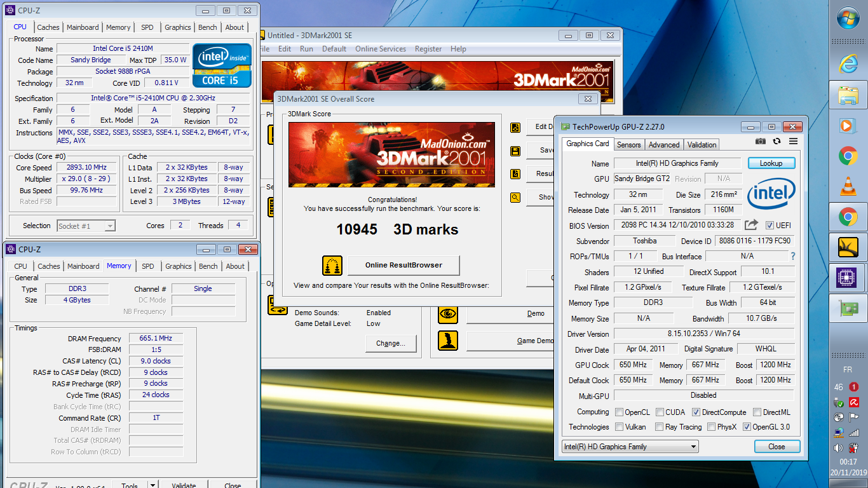Click the BIOS export arrow icon in GPU-Z

pos(752,225)
